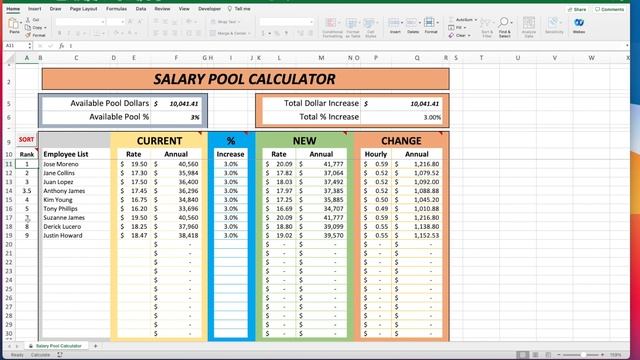This screenshot has height=360, width=640.
Task: Toggle Italic formatting
Action: pos(69,33)
